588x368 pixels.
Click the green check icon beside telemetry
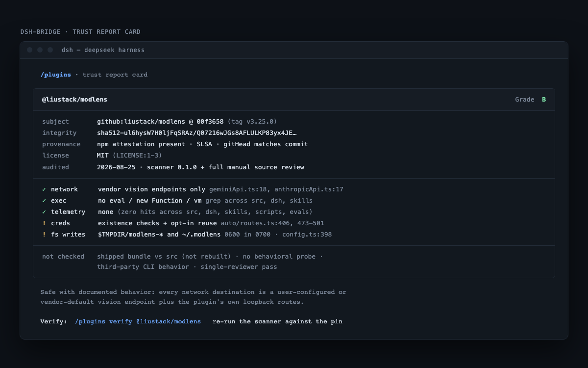tap(44, 212)
